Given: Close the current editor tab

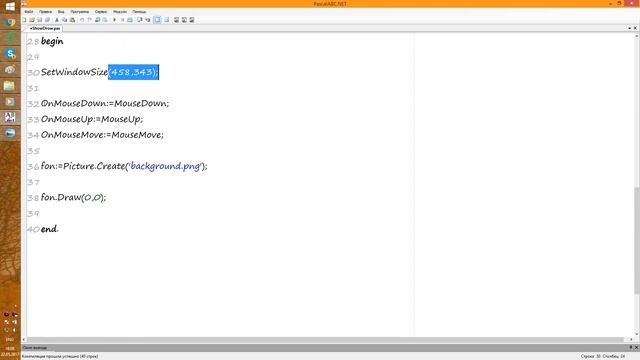Looking at the screenshot, I should pos(635,28).
